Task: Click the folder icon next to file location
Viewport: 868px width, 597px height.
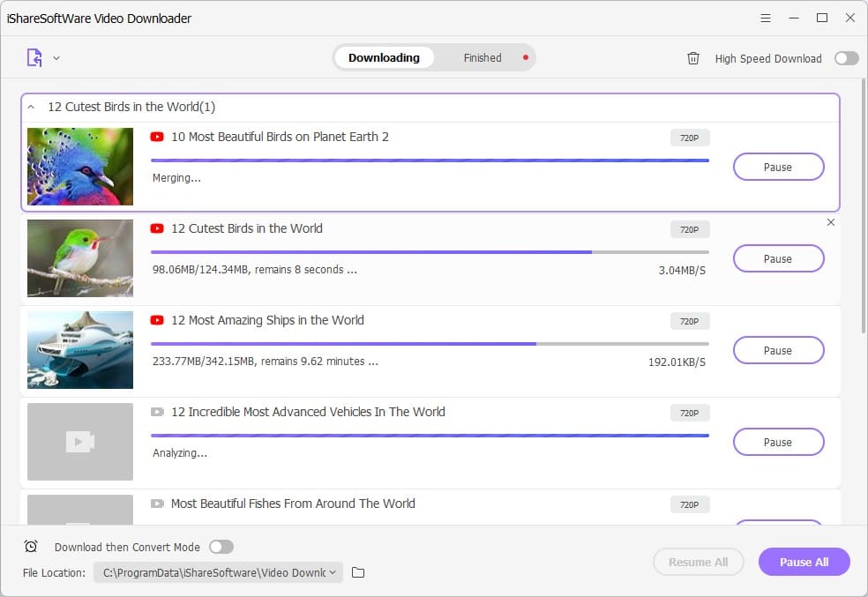Action: point(357,572)
